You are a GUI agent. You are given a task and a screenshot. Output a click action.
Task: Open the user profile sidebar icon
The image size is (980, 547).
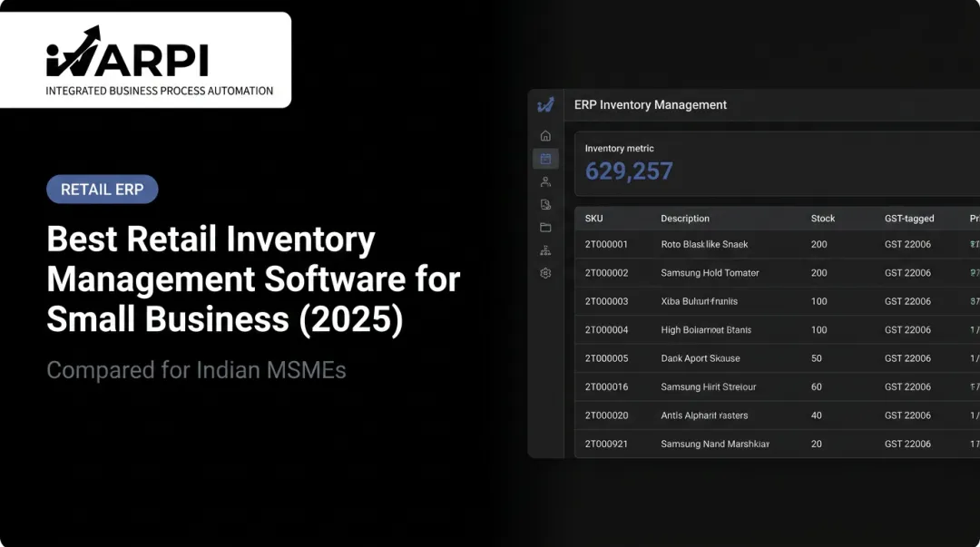(x=545, y=182)
